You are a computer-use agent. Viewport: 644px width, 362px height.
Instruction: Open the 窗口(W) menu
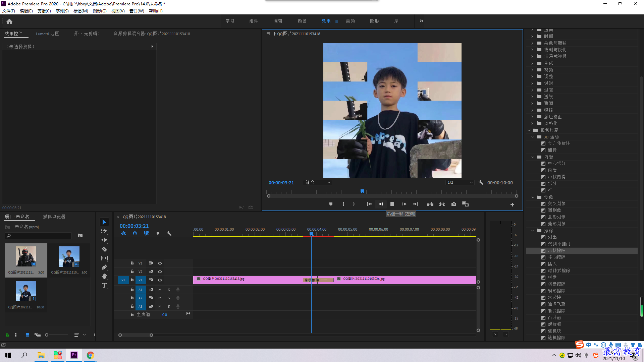tap(137, 11)
